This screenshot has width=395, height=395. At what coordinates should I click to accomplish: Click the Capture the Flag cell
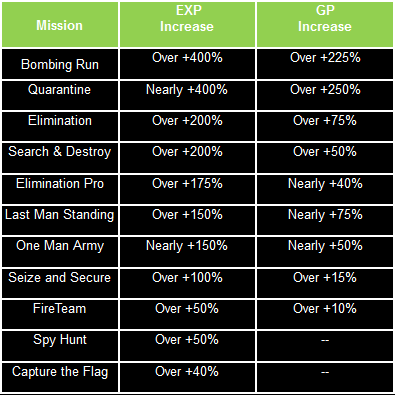click(60, 377)
